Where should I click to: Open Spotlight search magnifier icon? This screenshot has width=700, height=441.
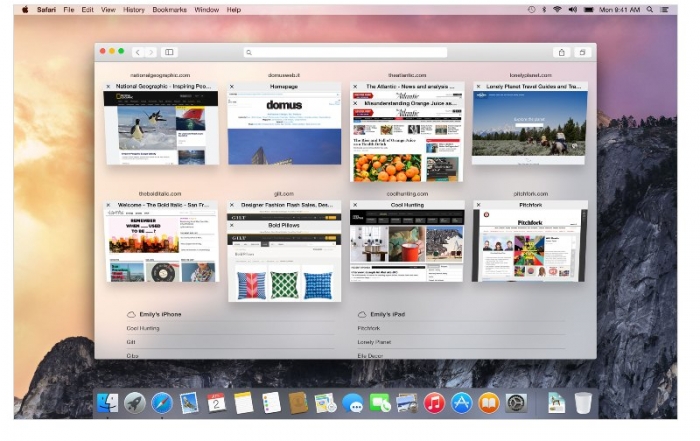click(x=650, y=9)
